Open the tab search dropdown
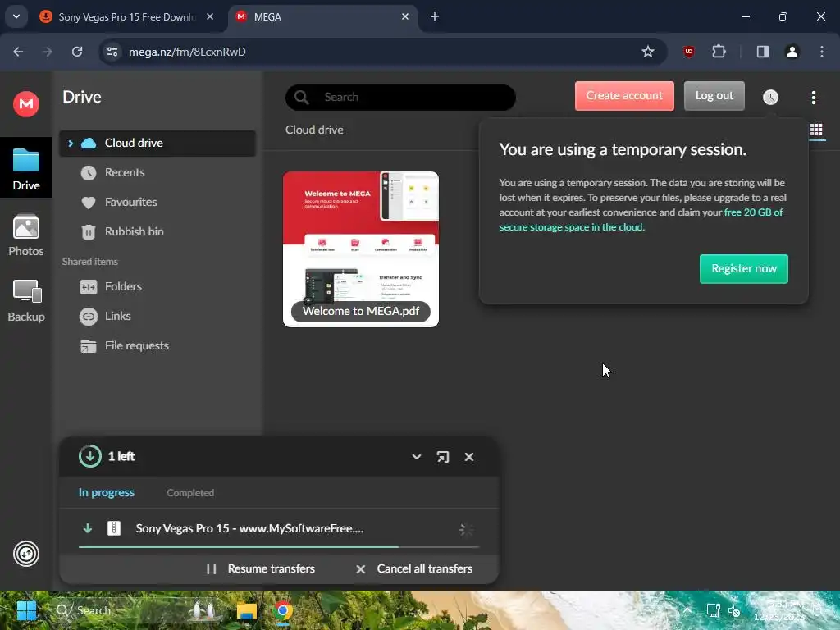This screenshot has width=840, height=630. pos(16,16)
